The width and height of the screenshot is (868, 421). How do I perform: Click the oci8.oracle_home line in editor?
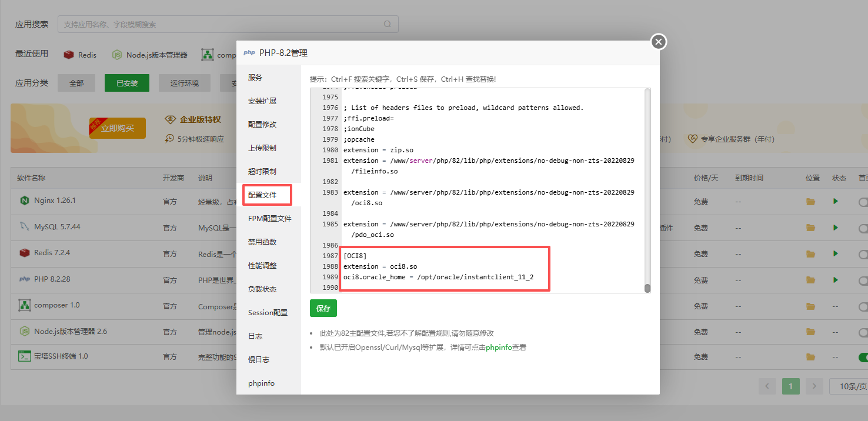(438, 277)
